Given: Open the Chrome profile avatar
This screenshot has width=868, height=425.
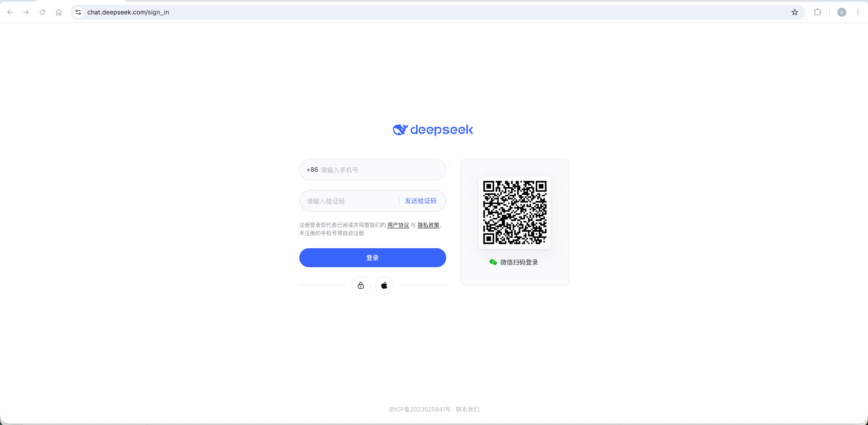Looking at the screenshot, I should pyautogui.click(x=841, y=12).
